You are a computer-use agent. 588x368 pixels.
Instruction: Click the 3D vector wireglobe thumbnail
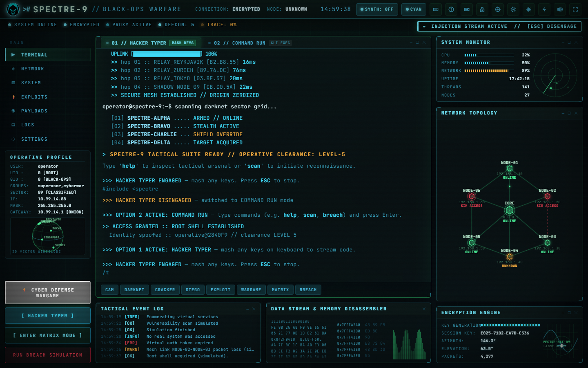[x=48, y=236]
